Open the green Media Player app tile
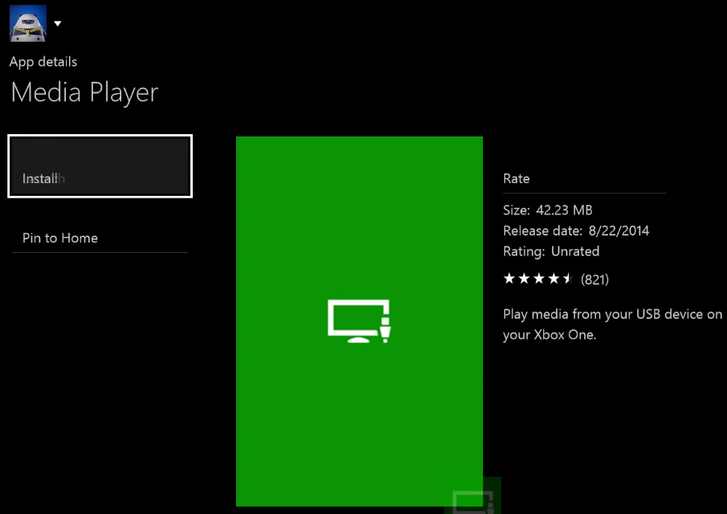This screenshot has width=727, height=514. click(x=359, y=220)
